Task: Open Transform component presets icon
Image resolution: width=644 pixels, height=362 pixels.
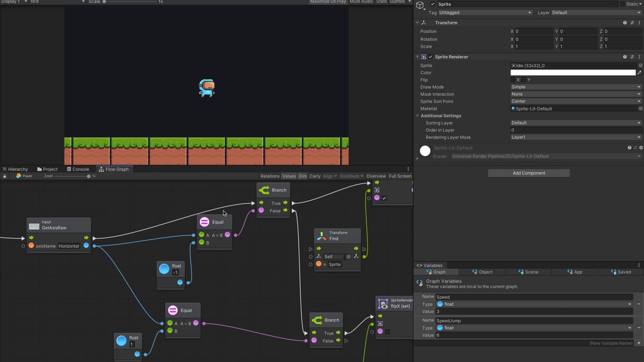Action: click(x=632, y=23)
